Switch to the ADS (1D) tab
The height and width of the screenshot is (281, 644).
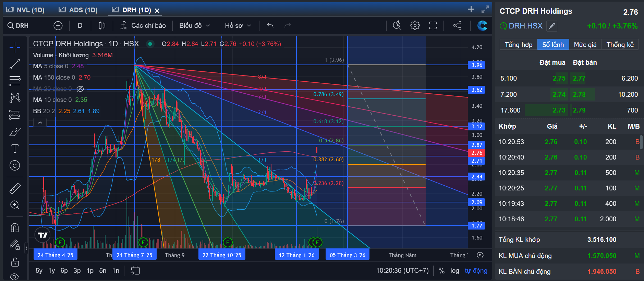tap(78, 10)
